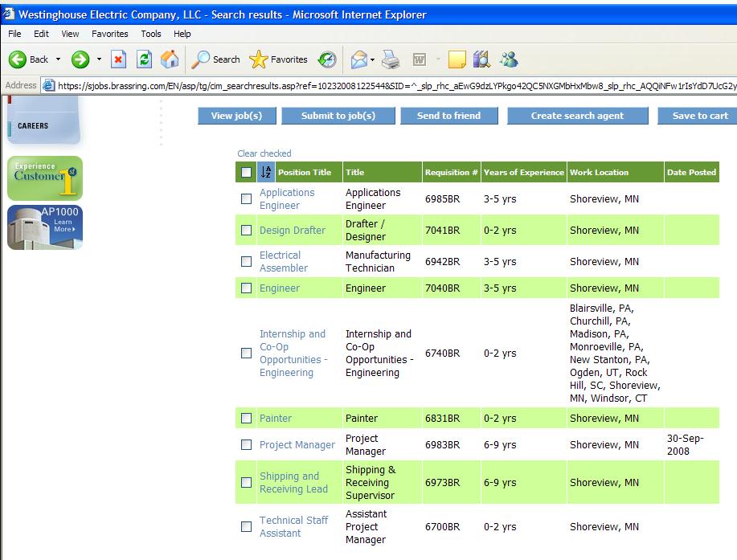Open the Research binoculars icon
The image size is (737, 560).
tap(481, 59)
